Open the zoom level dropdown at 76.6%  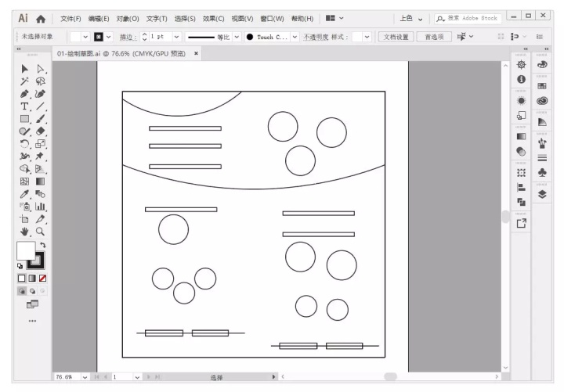point(85,377)
